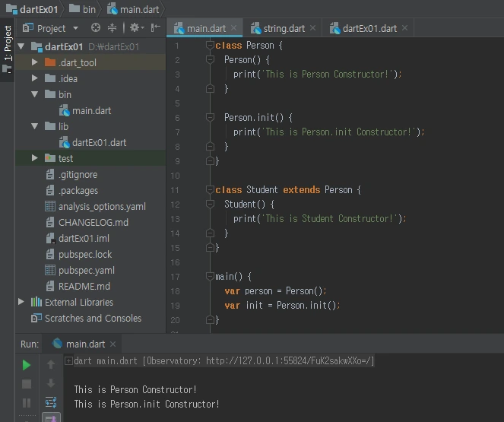The image size is (504, 422).
Task: Open the Observatory URL link
Action: [289, 361]
